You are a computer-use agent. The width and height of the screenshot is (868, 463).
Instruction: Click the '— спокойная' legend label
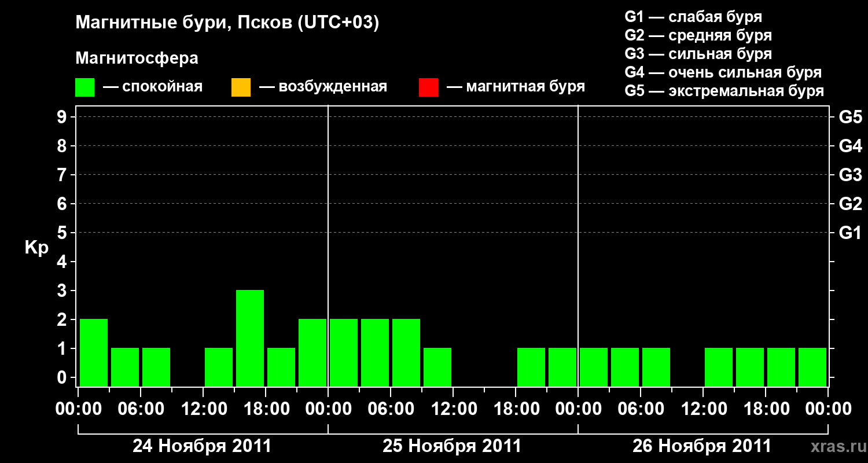pos(153,87)
